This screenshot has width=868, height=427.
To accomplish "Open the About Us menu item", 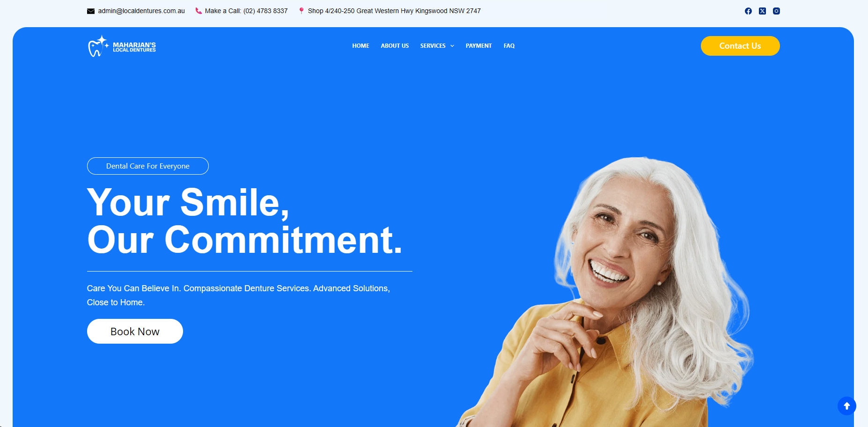I will tap(395, 46).
